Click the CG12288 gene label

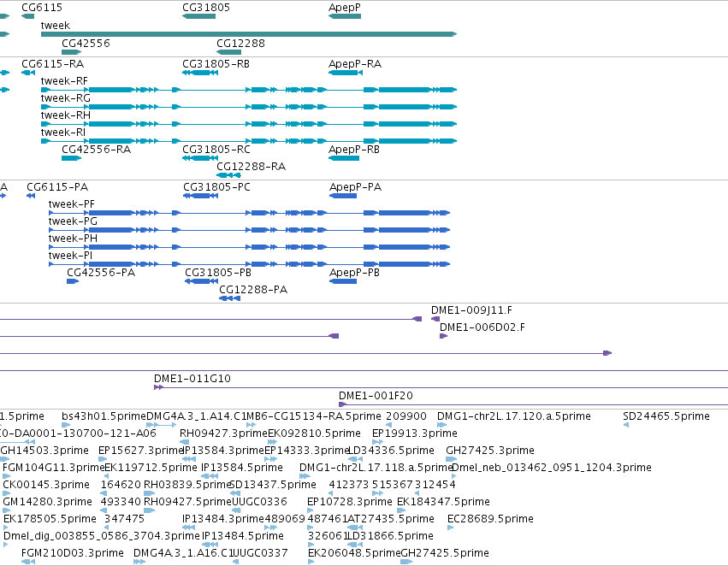[240, 43]
